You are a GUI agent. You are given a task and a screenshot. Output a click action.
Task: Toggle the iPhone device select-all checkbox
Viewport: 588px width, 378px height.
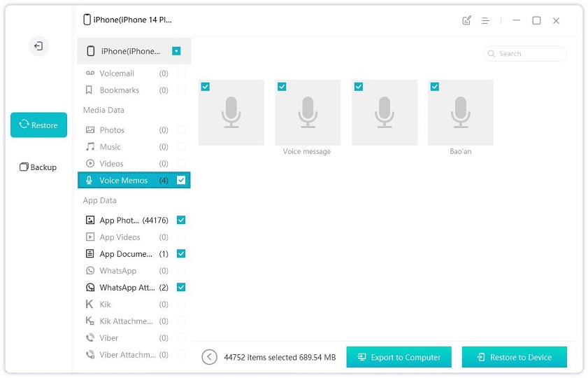[176, 51]
